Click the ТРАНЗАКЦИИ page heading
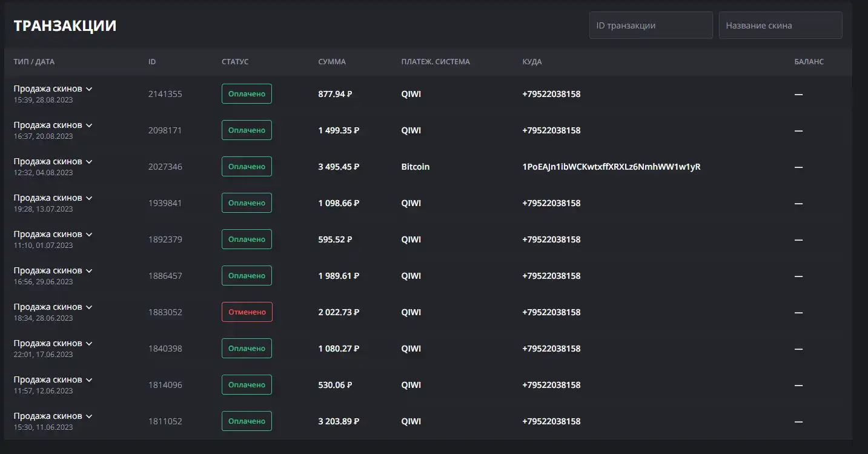 tap(65, 25)
